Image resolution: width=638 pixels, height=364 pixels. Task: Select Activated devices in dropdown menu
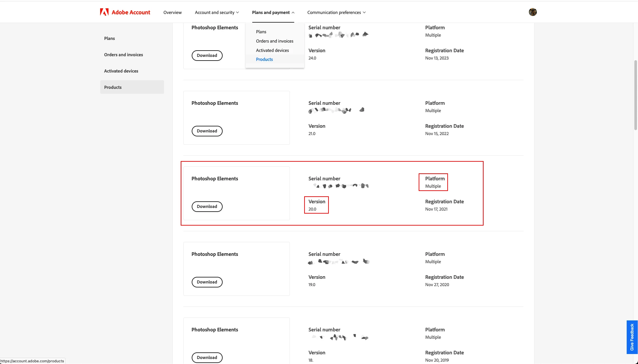[272, 50]
